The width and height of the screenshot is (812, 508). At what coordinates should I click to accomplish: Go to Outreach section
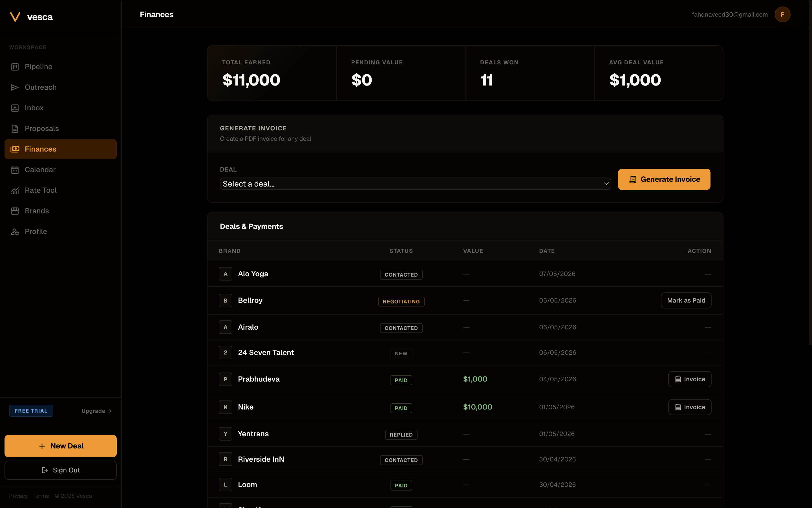pyautogui.click(x=60, y=87)
